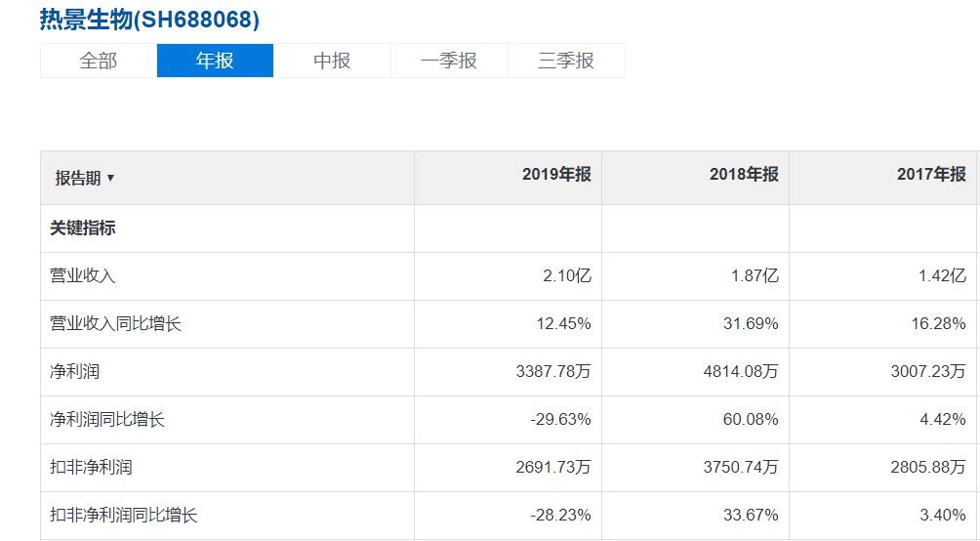Click the 1.87亿 revenue value
This screenshot has width=980, height=541.
coord(755,275)
